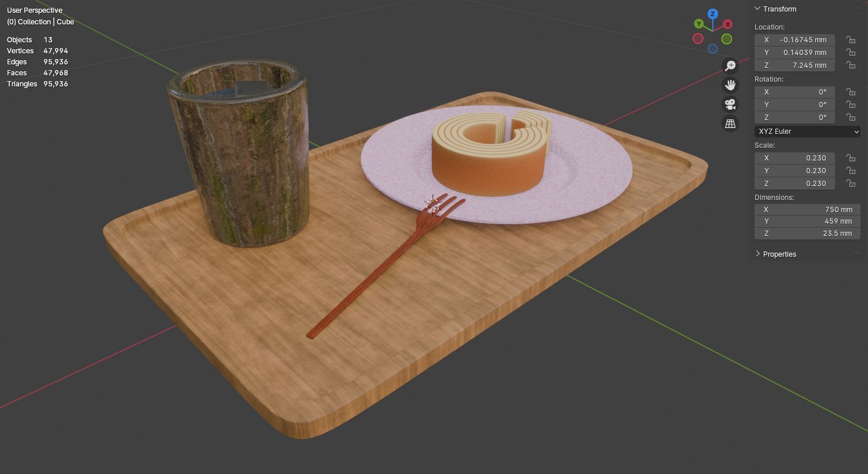The width and height of the screenshot is (868, 474).
Task: Lock Scale Z value
Action: pos(851,183)
